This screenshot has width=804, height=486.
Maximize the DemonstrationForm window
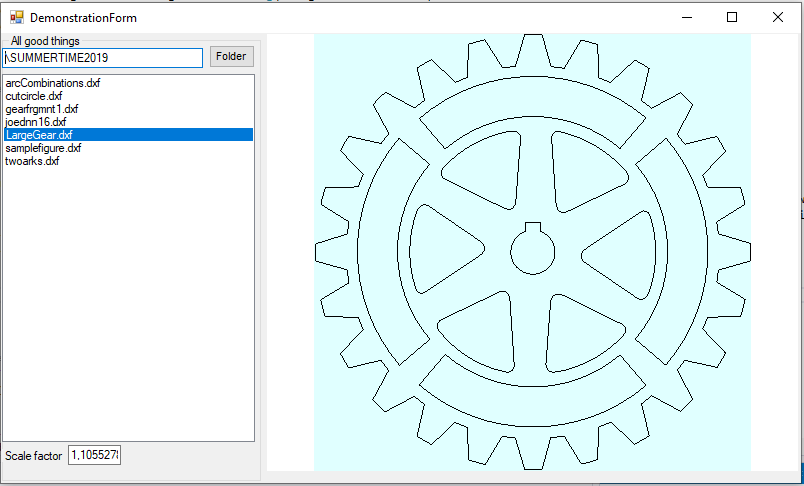[732, 17]
